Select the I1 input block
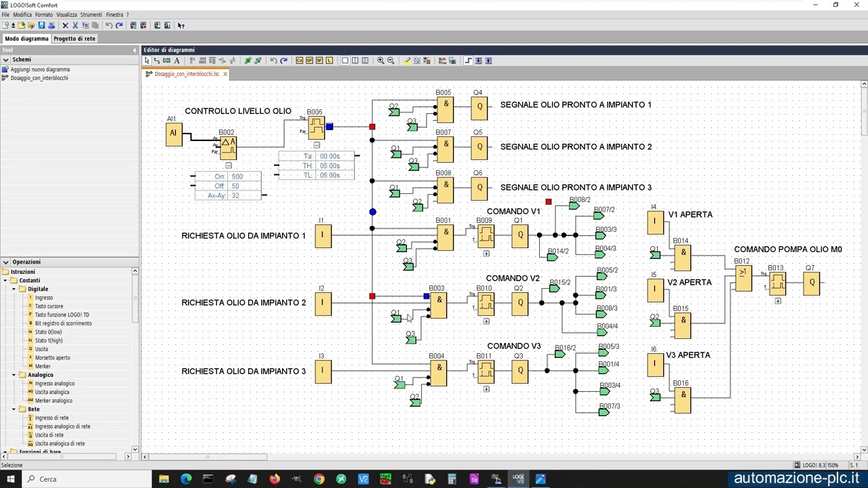Screen dimensions: 868x488 pos(323,236)
